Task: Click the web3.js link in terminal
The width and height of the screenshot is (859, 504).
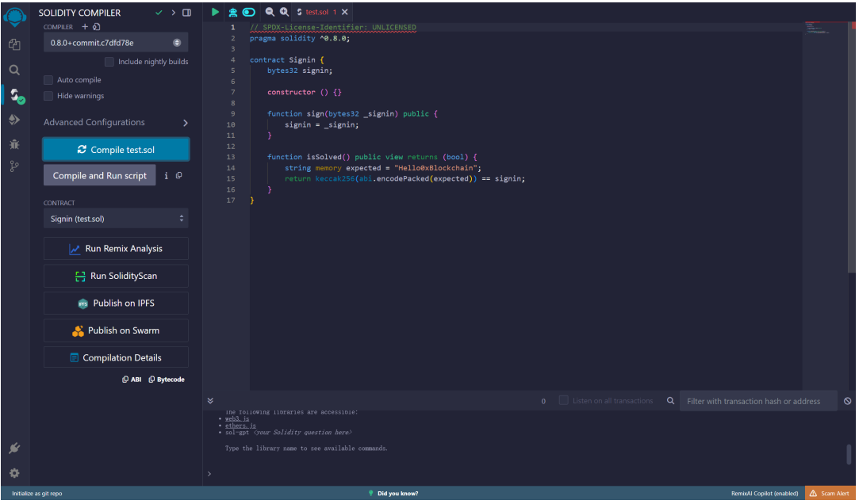Action: point(236,418)
